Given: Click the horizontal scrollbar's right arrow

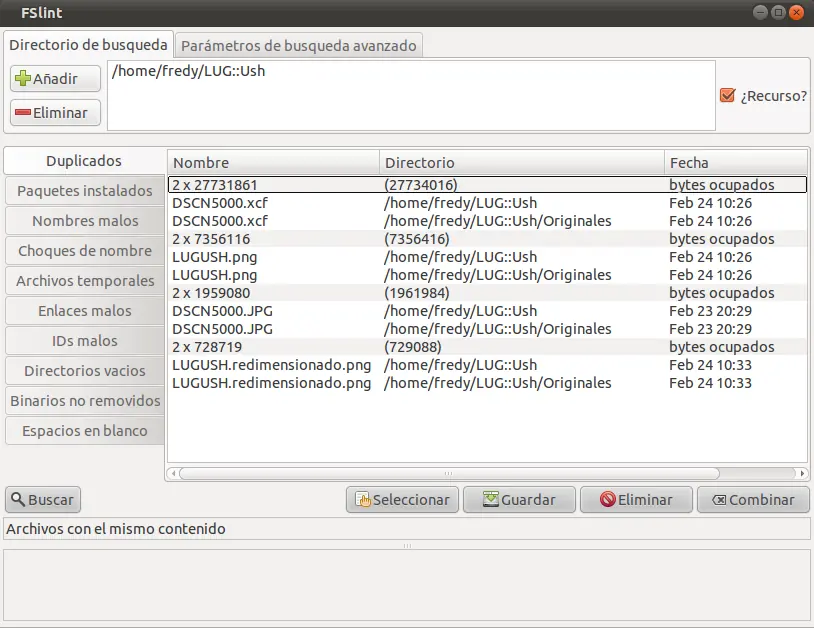Looking at the screenshot, I should (x=803, y=473).
